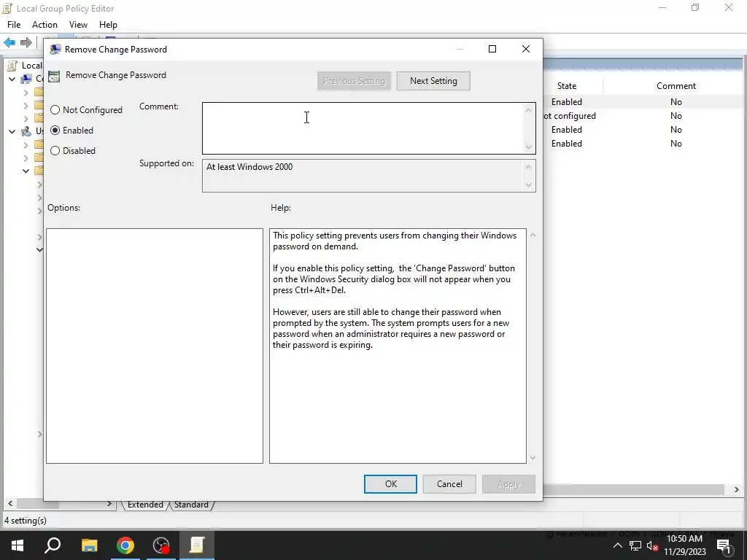747x560 pixels.
Task: Open the Action menu
Action: click(x=44, y=25)
